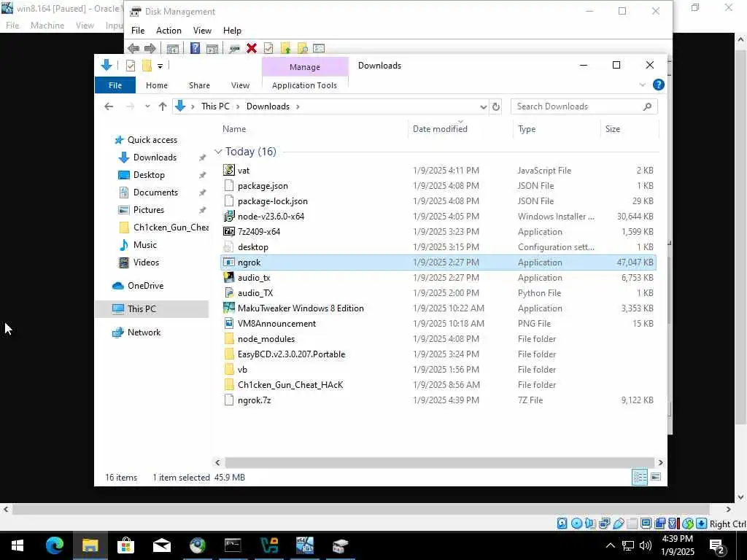Click Up to parent folder arrow
The image size is (747, 560).
coord(163,106)
